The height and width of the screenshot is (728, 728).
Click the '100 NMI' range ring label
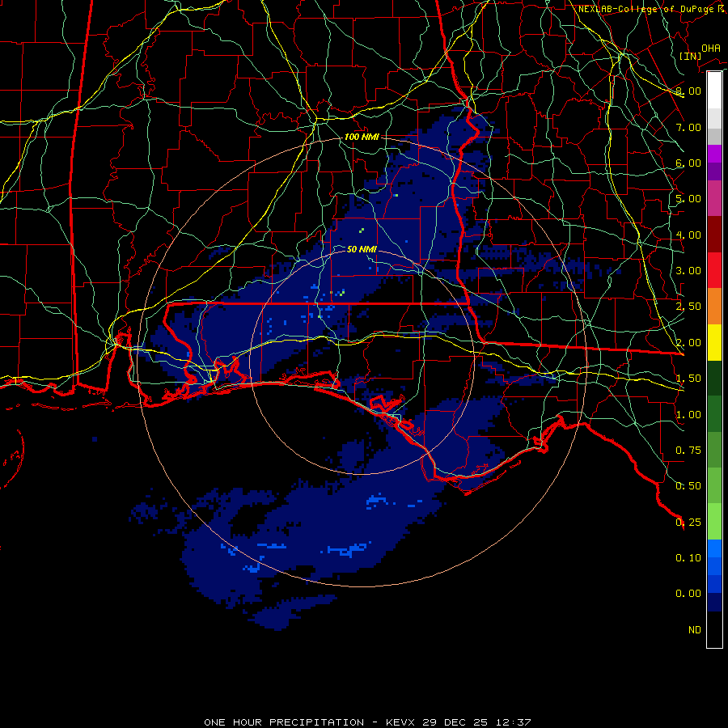click(362, 137)
